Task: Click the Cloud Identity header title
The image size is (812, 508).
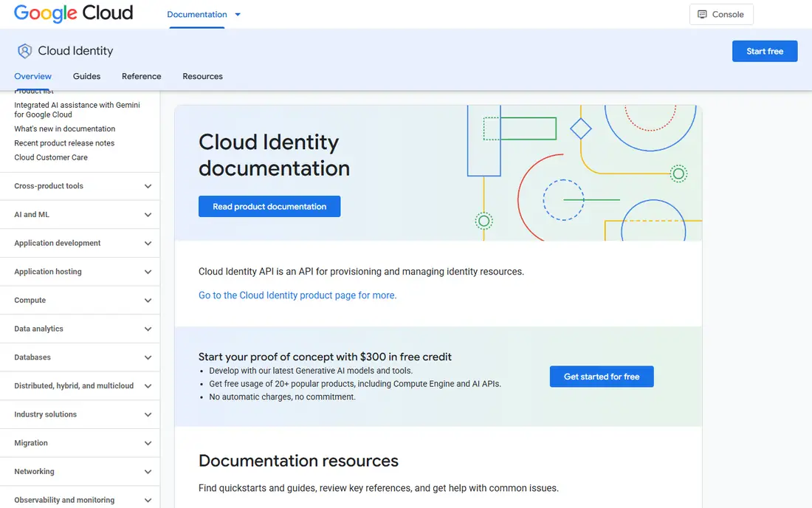Action: point(75,51)
